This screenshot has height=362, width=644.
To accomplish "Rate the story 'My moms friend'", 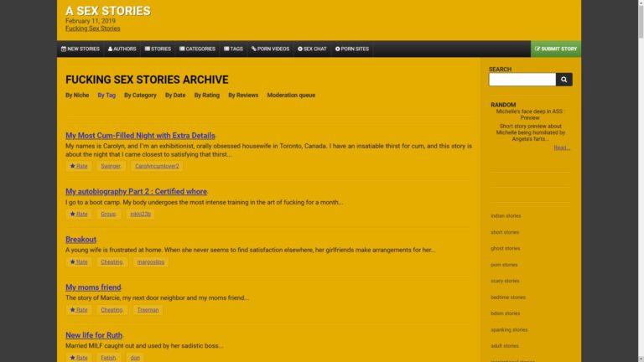I will pos(79,309).
